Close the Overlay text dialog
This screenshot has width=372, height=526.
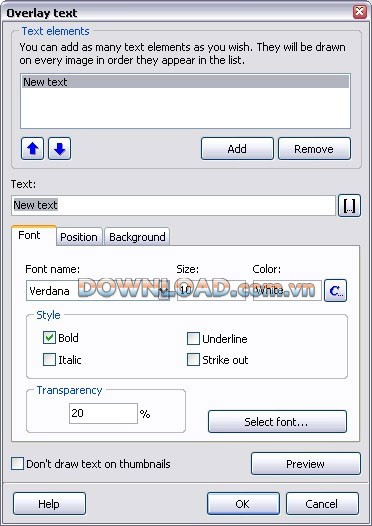pyautogui.click(x=360, y=12)
